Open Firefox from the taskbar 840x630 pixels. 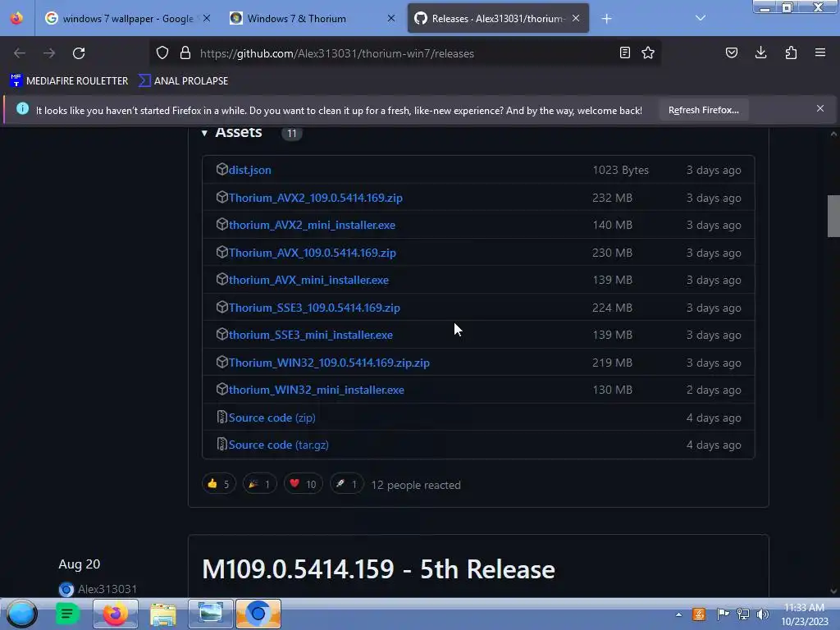[x=115, y=614]
